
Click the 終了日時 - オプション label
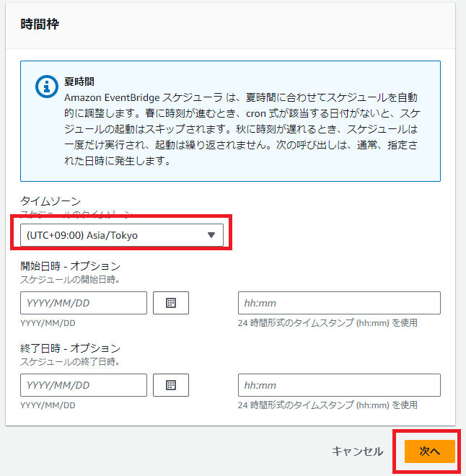(x=70, y=348)
